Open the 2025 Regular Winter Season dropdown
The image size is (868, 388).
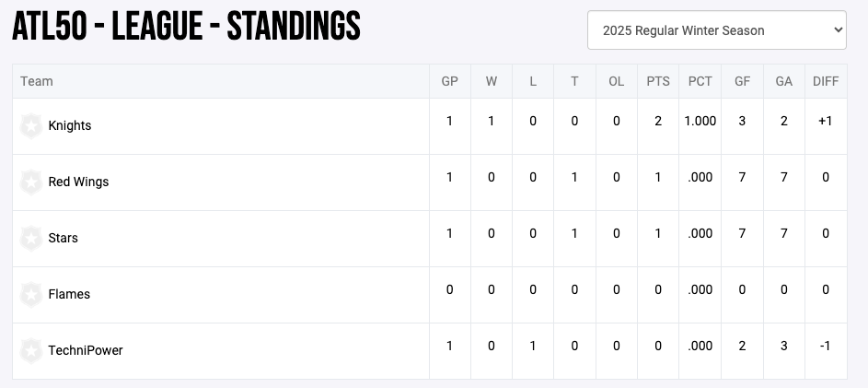pyautogui.click(x=716, y=30)
